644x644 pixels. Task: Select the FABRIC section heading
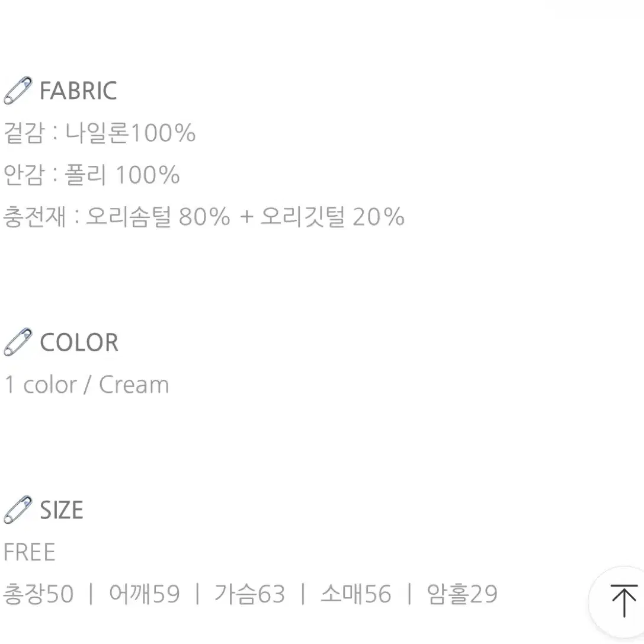pyautogui.click(x=78, y=91)
